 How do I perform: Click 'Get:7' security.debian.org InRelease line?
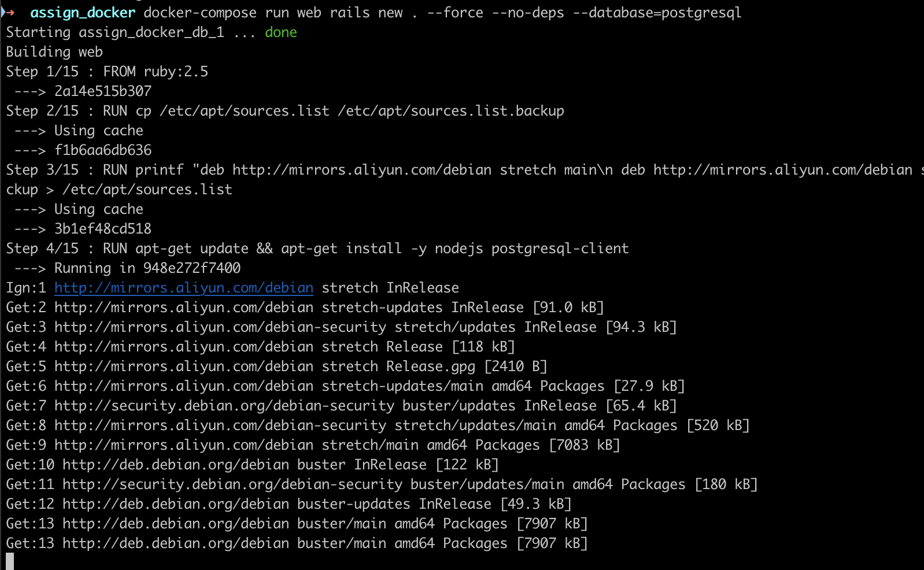[341, 406]
